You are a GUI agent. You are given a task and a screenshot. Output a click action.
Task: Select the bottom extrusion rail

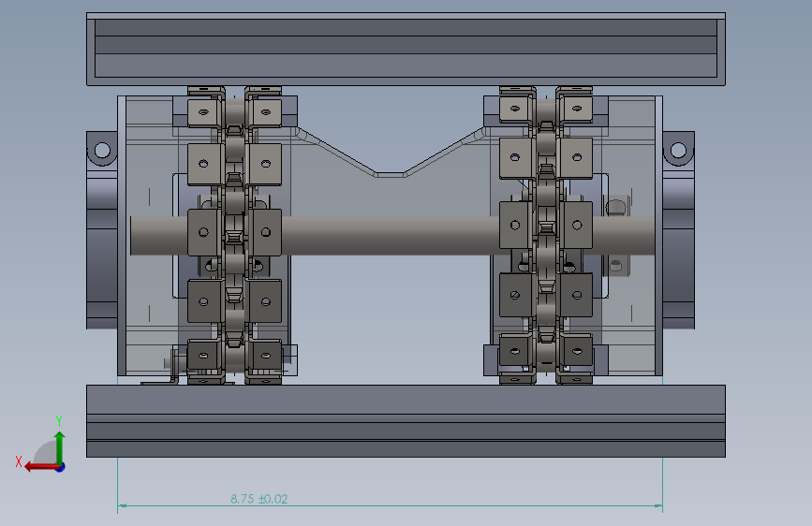tap(406, 421)
